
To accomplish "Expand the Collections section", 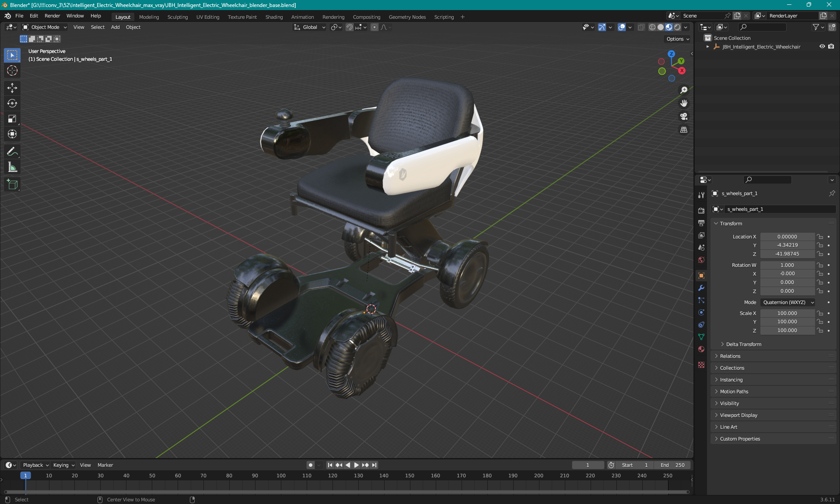I will coord(732,368).
